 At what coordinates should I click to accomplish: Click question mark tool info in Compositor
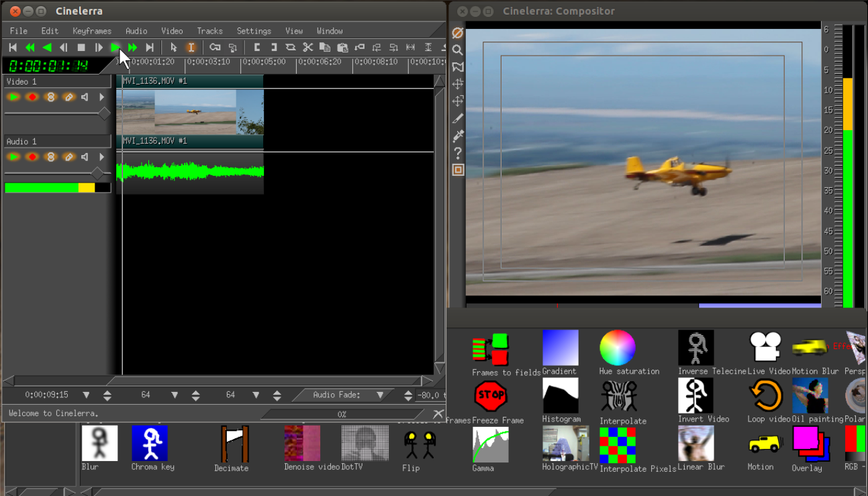[x=458, y=153]
